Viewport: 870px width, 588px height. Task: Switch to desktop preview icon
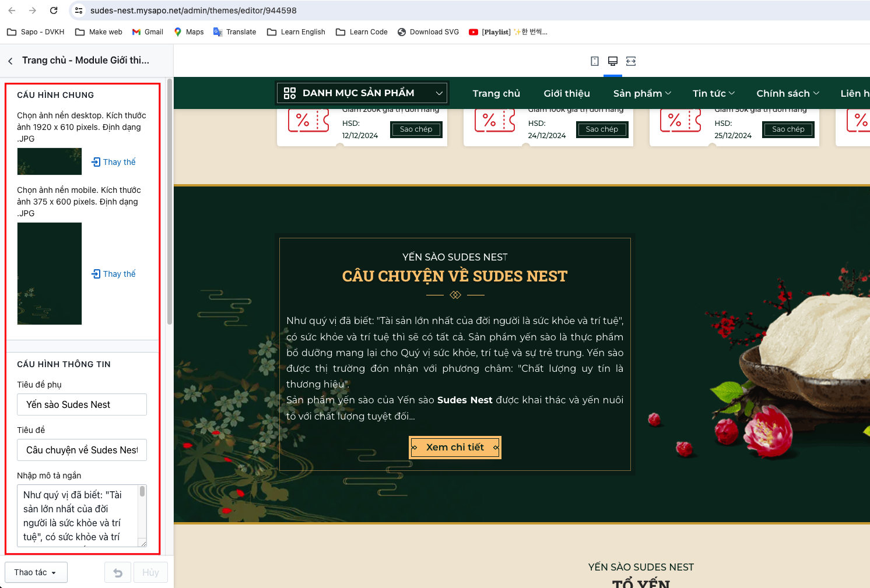tap(613, 61)
